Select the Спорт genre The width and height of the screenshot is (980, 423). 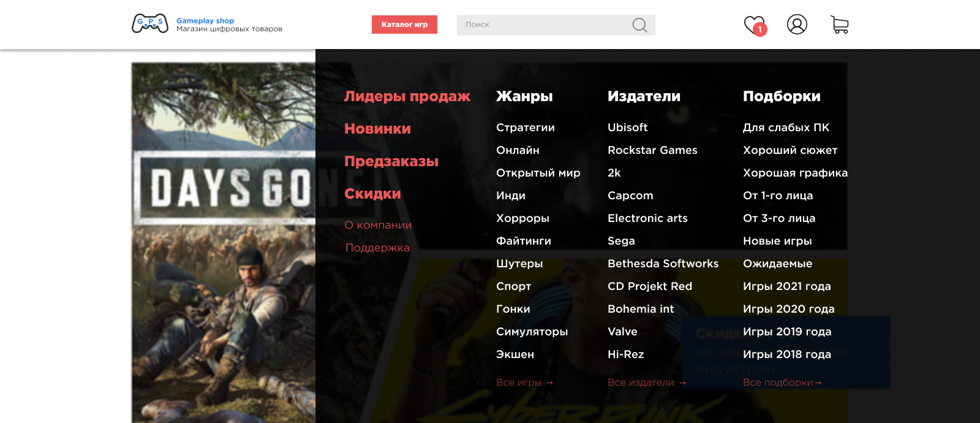[x=513, y=286]
